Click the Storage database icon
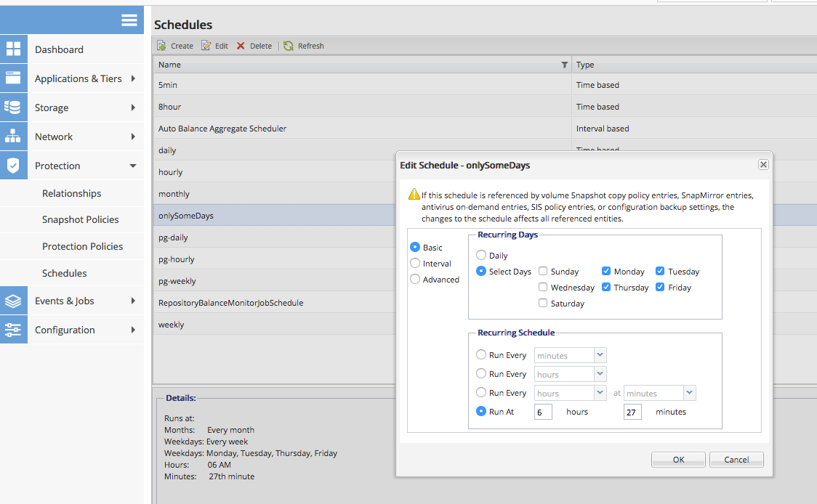 pos(13,107)
